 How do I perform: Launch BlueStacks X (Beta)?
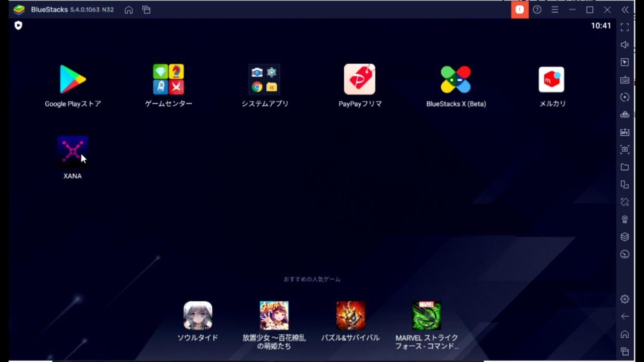[x=456, y=79]
